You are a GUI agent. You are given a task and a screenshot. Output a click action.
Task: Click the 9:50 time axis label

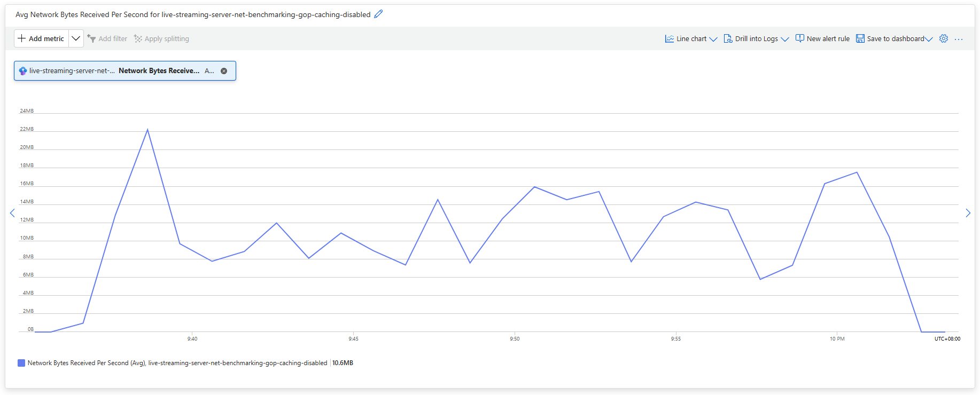pyautogui.click(x=515, y=339)
